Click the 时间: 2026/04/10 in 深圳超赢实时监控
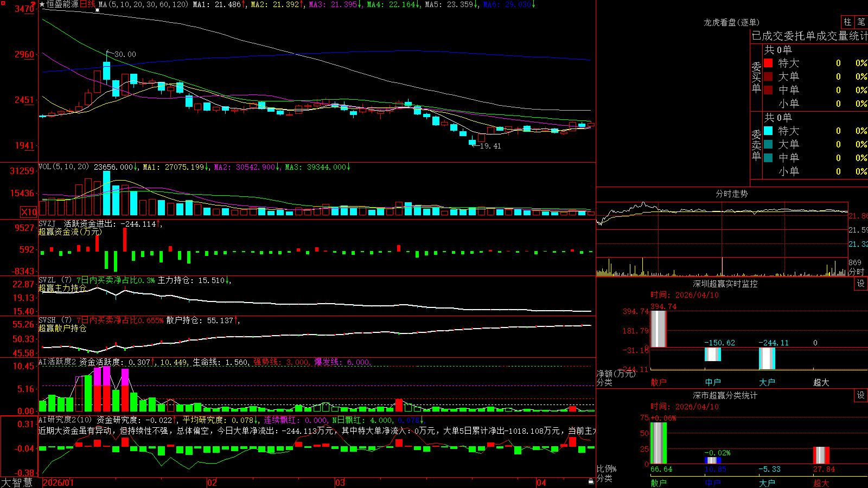Screen dimensions: 868x488 685,295
